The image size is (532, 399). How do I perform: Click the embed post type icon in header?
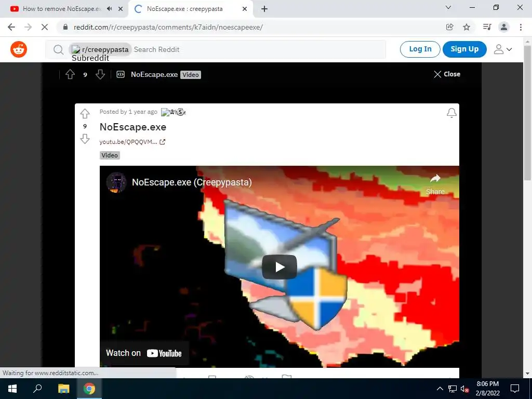pyautogui.click(x=121, y=74)
